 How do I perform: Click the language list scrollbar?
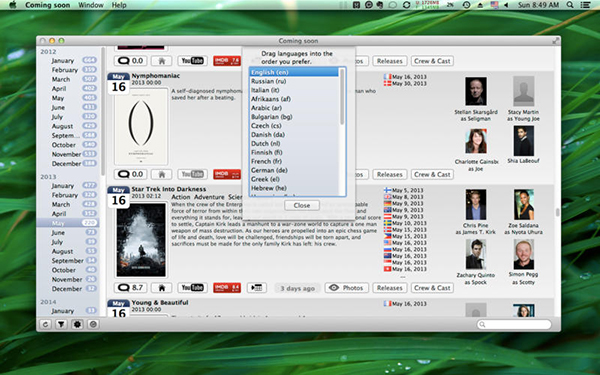pos(342,96)
